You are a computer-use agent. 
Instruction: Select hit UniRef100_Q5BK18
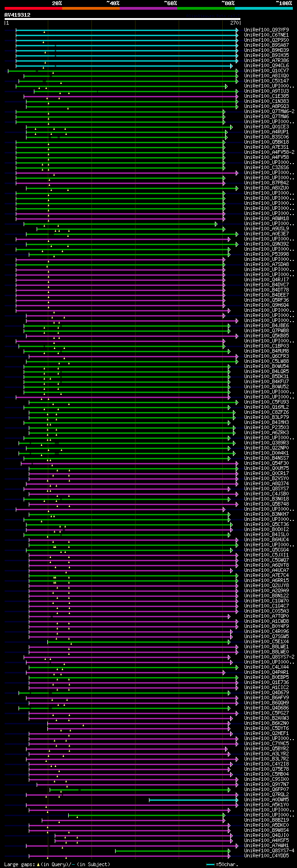pos(266,142)
